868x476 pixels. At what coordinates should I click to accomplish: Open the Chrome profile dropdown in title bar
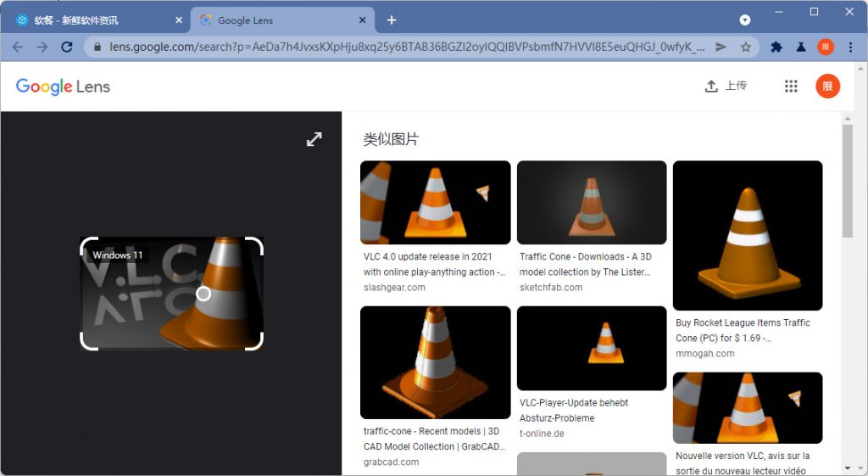point(745,20)
